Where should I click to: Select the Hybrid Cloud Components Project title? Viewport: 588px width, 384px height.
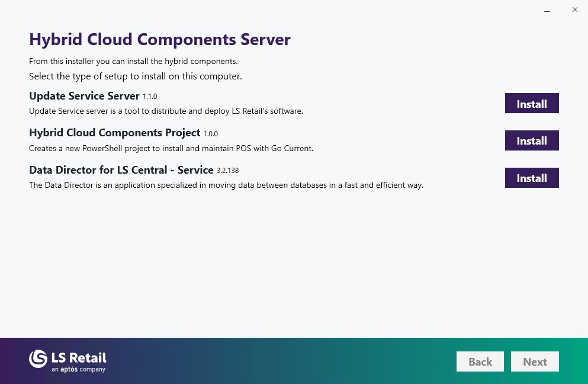tap(114, 133)
